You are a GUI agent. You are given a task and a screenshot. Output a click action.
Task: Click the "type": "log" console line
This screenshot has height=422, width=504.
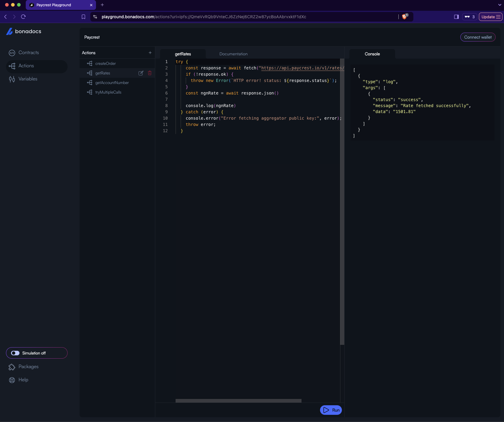[380, 82]
